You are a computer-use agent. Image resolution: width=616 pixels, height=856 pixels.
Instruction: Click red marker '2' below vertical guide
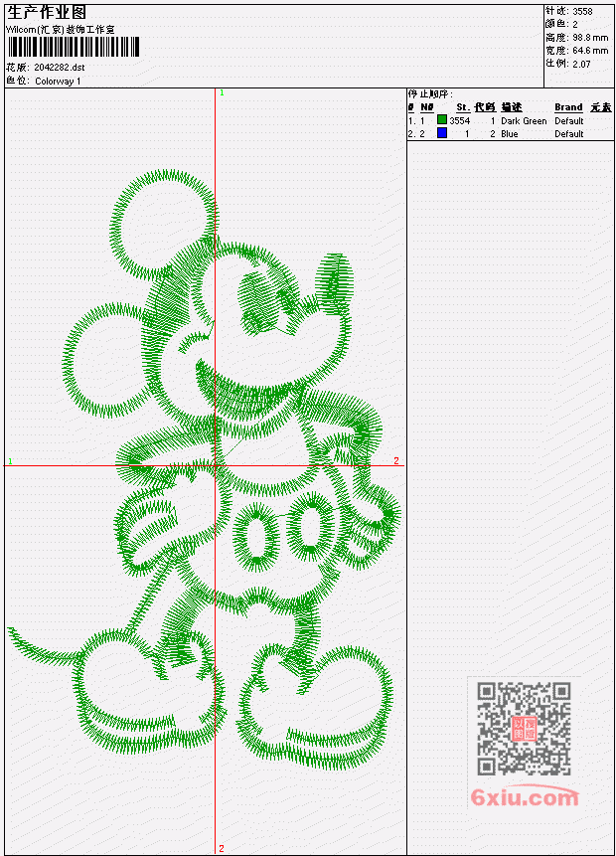222,848
